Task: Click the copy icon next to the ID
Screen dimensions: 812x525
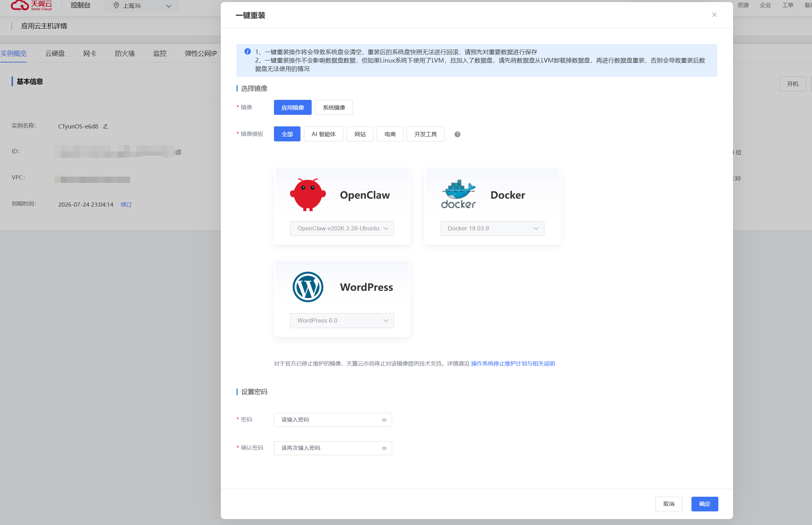Action: 178,152
